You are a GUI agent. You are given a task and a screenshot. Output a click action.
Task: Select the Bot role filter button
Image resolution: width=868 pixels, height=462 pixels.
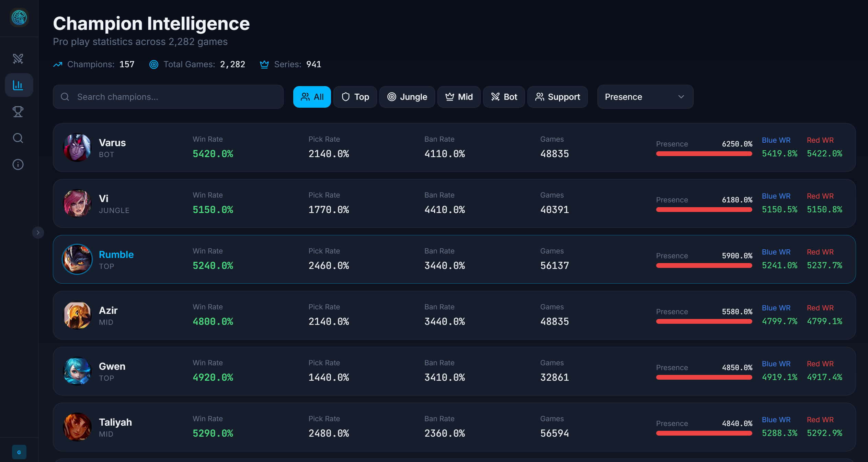pyautogui.click(x=504, y=97)
